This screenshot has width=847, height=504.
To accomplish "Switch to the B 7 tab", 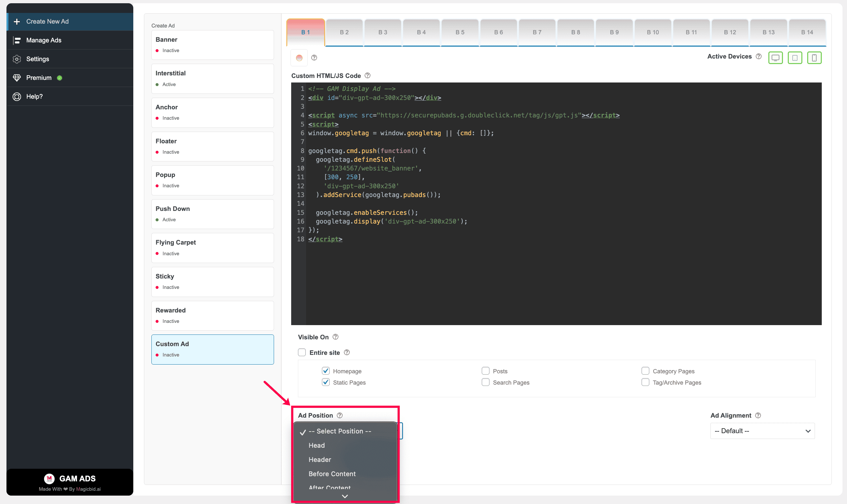I will pyautogui.click(x=537, y=32).
